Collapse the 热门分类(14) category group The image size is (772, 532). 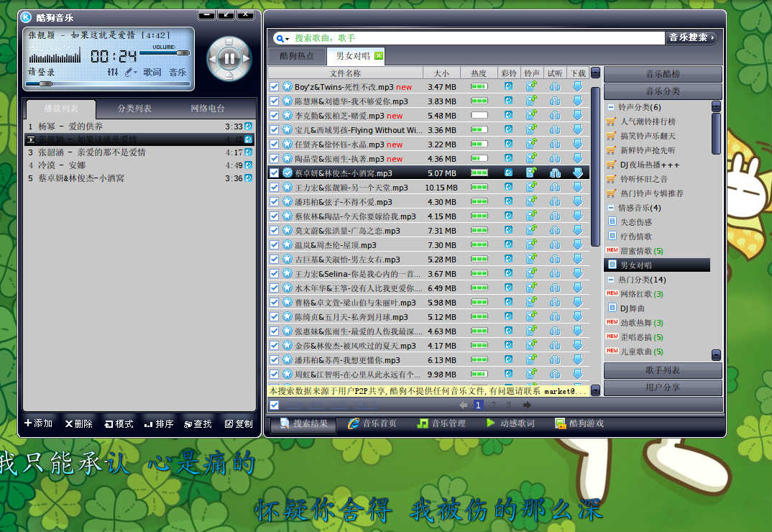click(610, 280)
